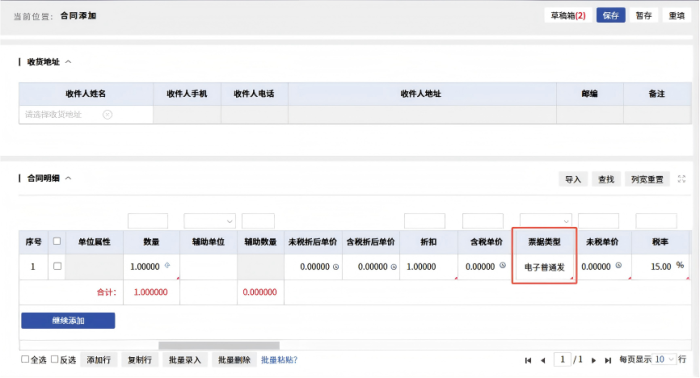Collapse the 收货地址 section
Screen dimensions: 700x378
tap(68, 62)
